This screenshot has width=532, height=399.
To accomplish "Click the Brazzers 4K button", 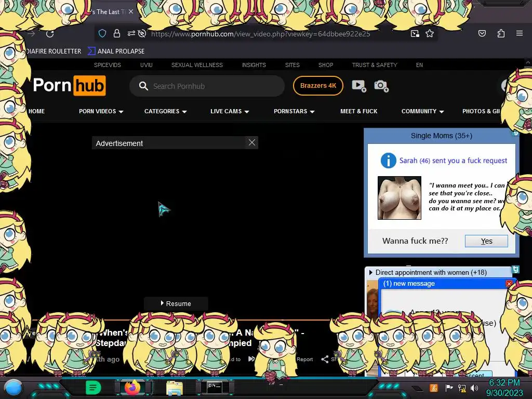I will [318, 86].
